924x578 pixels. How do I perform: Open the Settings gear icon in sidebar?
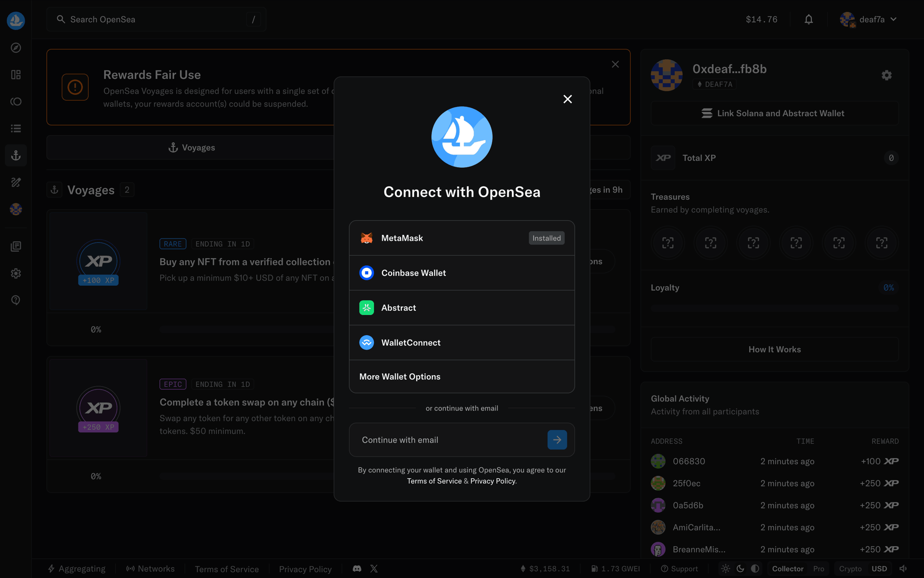(16, 274)
